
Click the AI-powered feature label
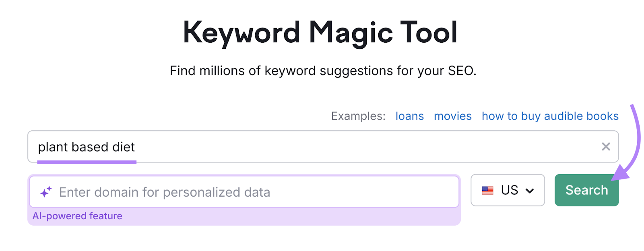click(x=78, y=216)
